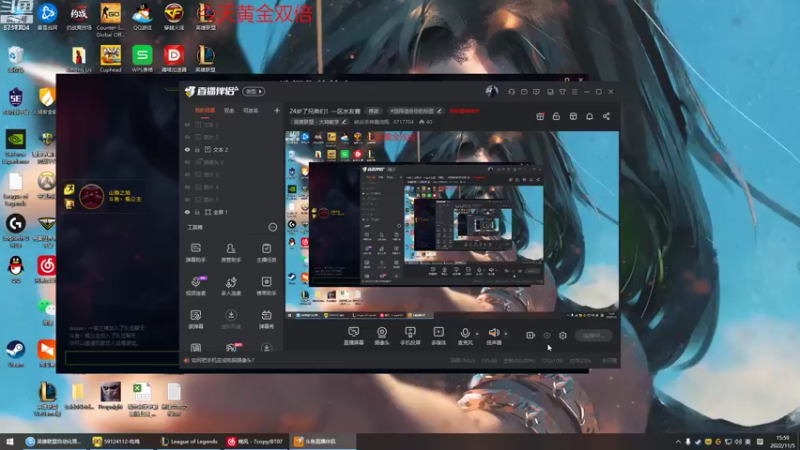Viewport: 800px width, 450px height.
Task: Open the Steam desktop icon
Action: click(16, 354)
